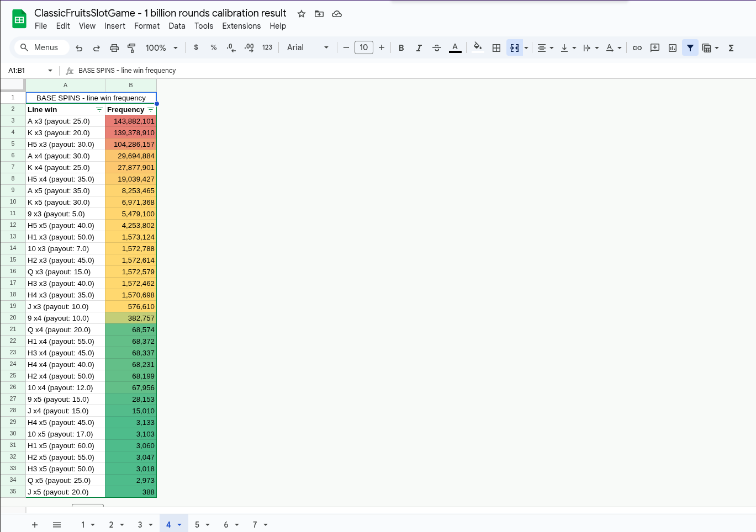Format as percent
The image size is (756, 532).
(214, 47)
